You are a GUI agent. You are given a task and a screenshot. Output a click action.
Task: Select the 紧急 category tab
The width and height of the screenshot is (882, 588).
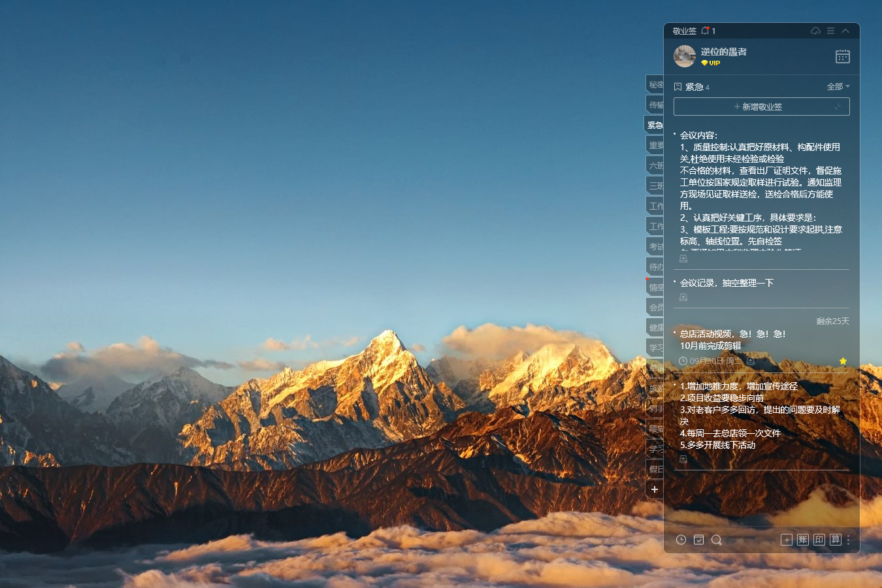[655, 125]
